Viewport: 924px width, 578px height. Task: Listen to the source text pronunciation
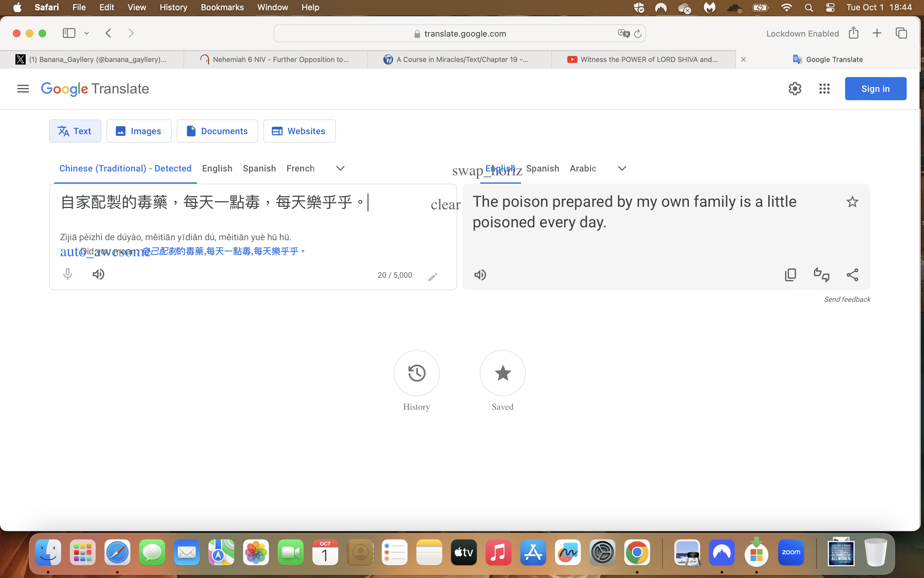(98, 275)
